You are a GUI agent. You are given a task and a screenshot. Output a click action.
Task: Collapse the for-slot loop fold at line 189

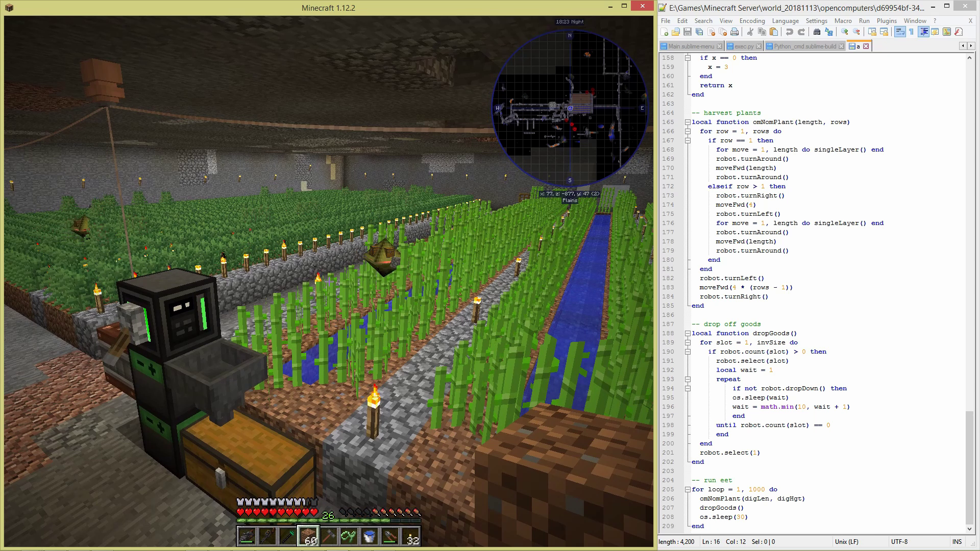(x=688, y=342)
